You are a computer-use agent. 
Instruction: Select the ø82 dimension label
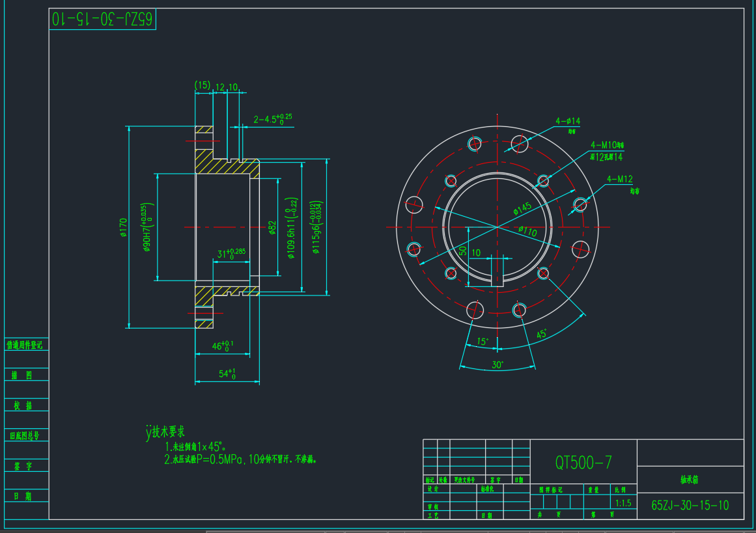[273, 227]
